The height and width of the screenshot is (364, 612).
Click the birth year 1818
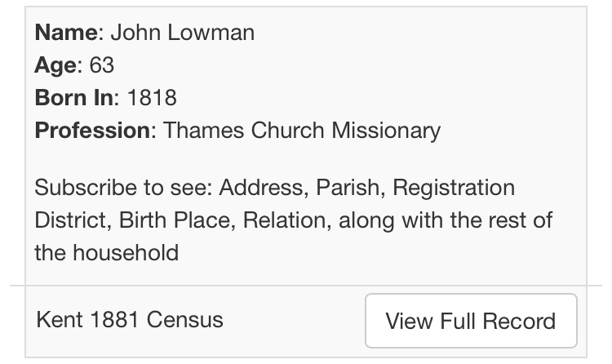(152, 98)
